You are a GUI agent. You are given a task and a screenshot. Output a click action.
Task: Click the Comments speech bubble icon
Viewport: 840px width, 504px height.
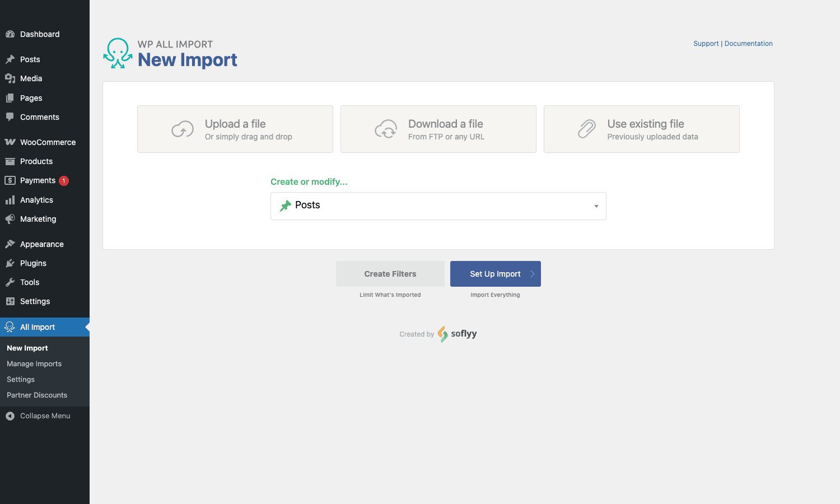click(10, 117)
